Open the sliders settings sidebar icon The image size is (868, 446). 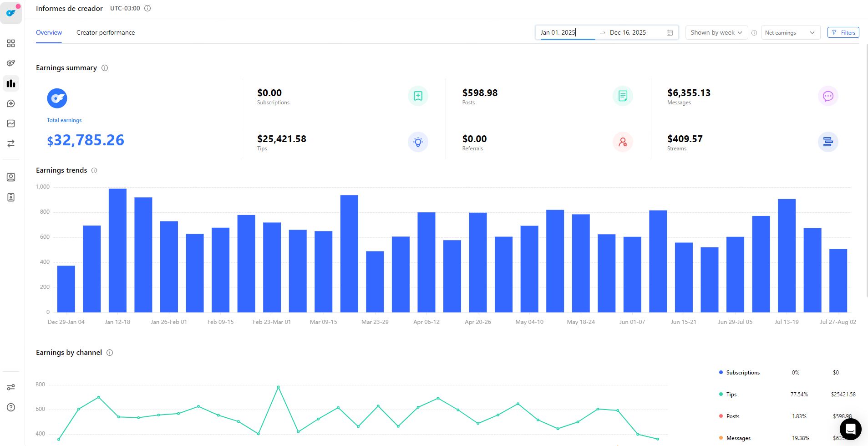(11, 387)
